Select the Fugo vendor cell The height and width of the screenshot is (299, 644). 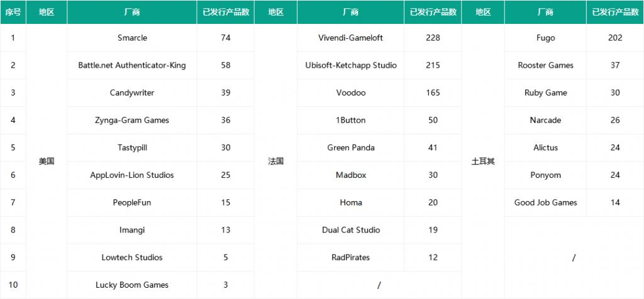coord(546,38)
